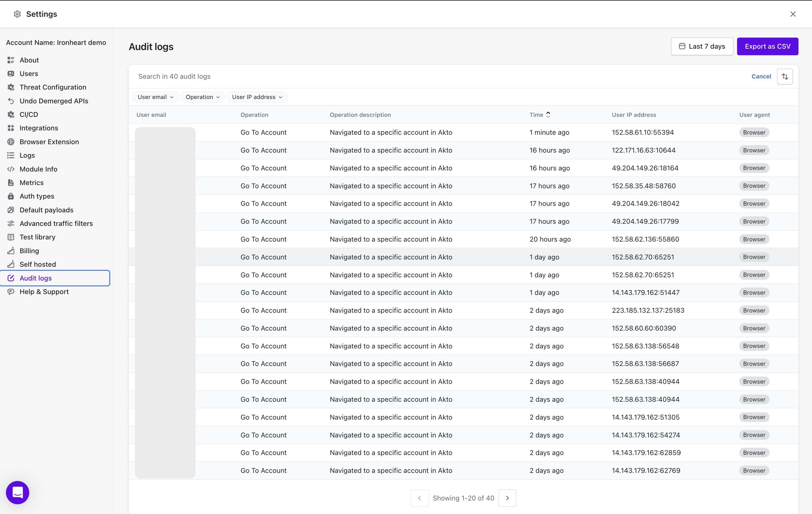Click the sort arrows icon button
Viewport: 812px width, 514px height.
coord(784,77)
